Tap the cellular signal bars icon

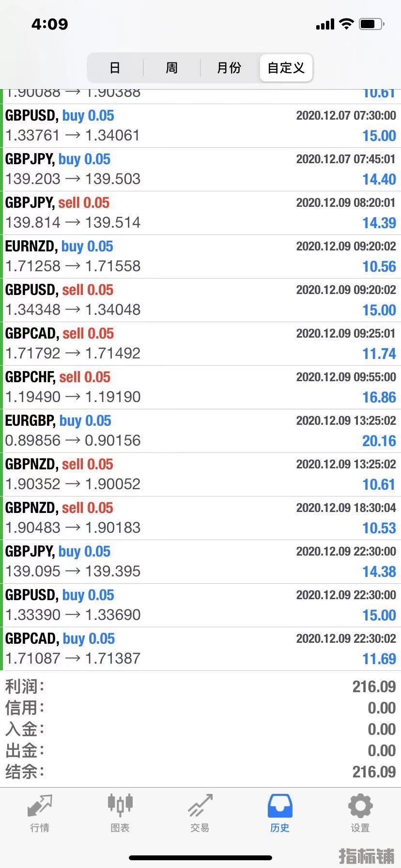click(x=325, y=24)
